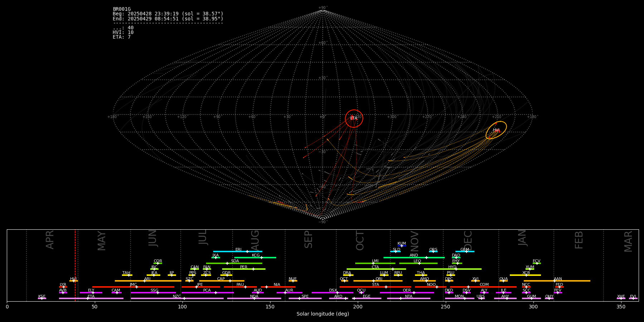Click the ETA shower label in the timeline

point(91,297)
